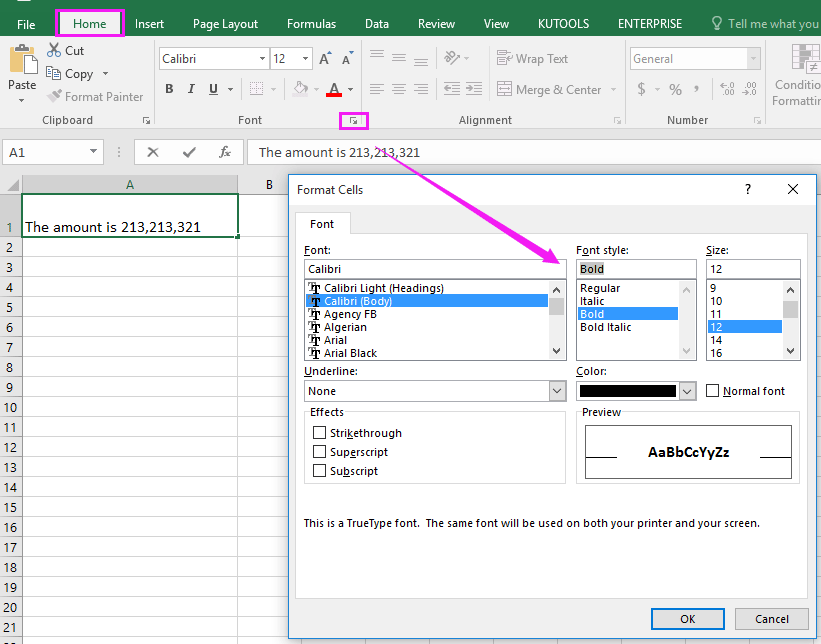821x644 pixels.
Task: Click the Bold icon in ribbon
Action: pyautogui.click(x=169, y=89)
